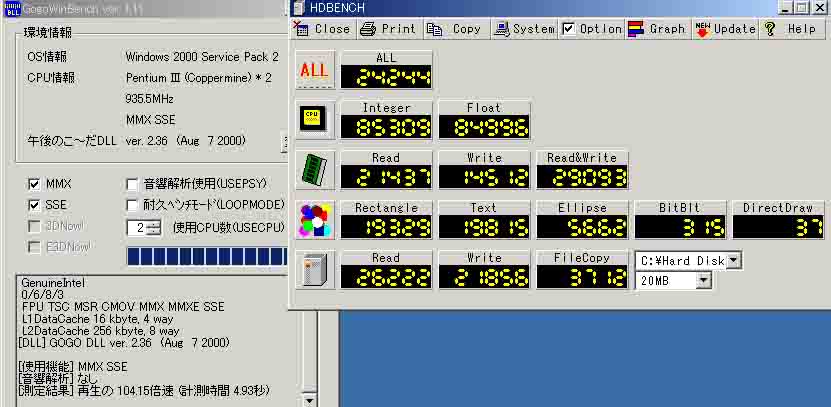The image size is (831, 407).
Task: Run the memory benchmark icon button
Action: [x=315, y=170]
